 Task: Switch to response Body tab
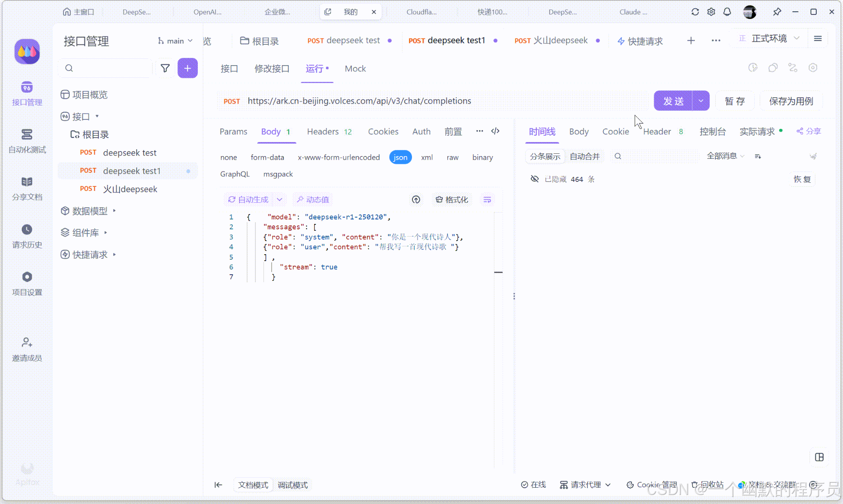click(x=579, y=132)
